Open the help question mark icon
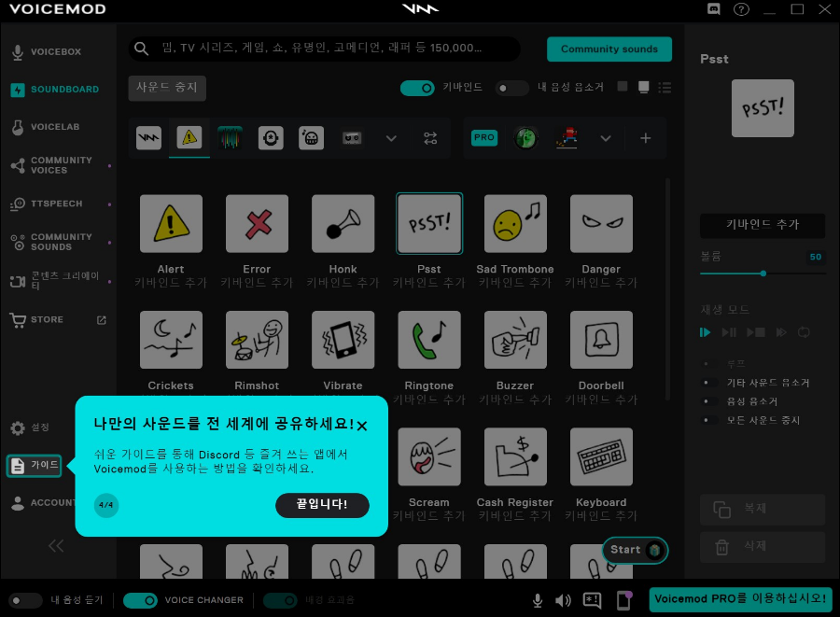 tap(741, 9)
